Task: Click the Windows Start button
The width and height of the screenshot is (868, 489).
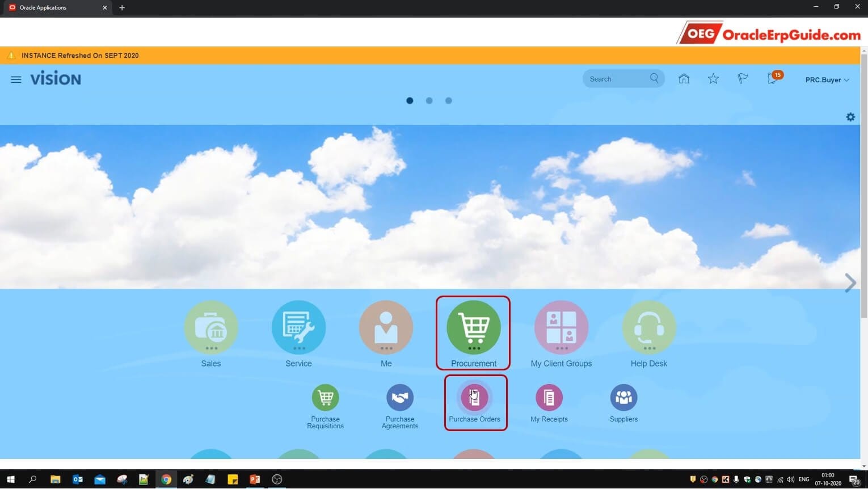Action: point(10,479)
